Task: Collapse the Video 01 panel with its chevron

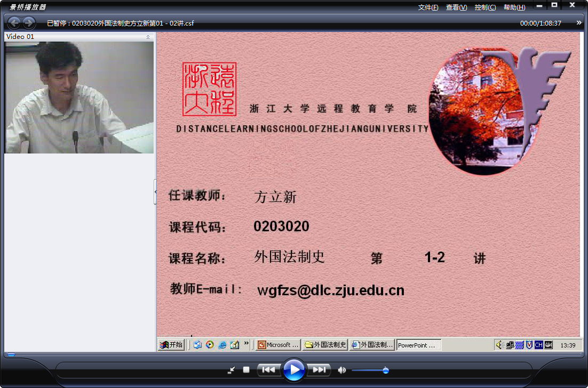Action: coord(148,37)
